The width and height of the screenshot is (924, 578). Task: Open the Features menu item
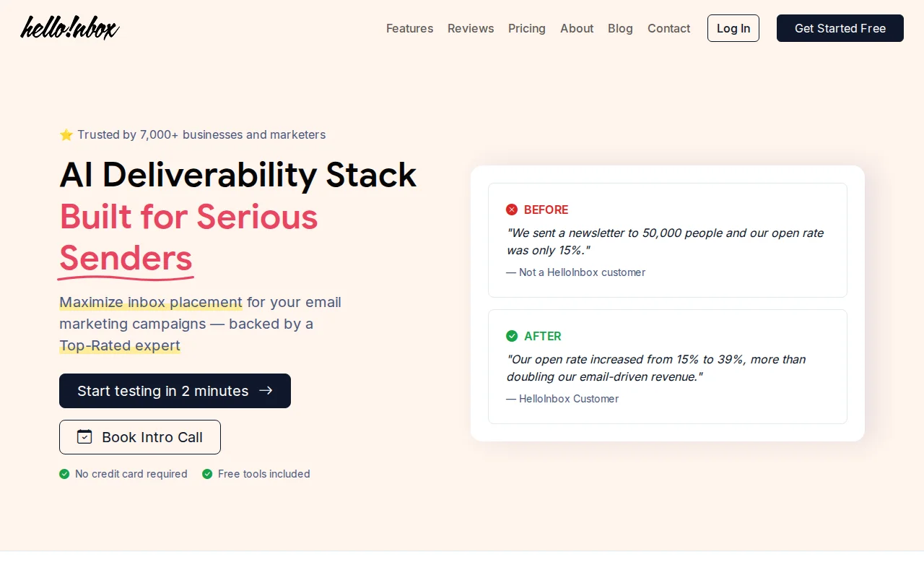[x=409, y=28]
